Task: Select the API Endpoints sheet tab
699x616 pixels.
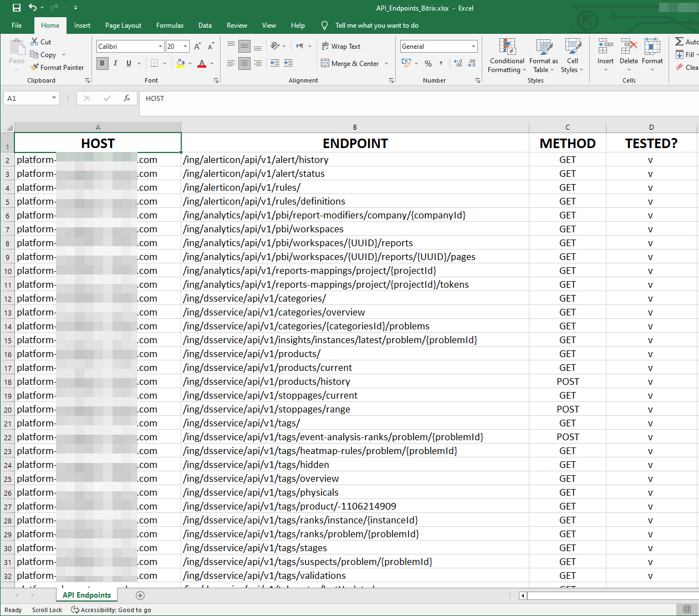Action: point(86,595)
